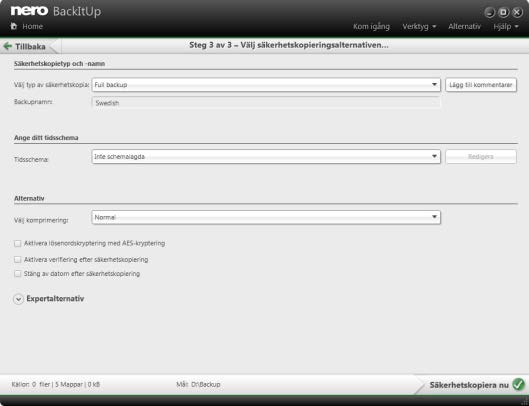529x406 pixels.
Task: Open the Välj komprimering Normal dropdown
Action: pyautogui.click(x=266, y=217)
